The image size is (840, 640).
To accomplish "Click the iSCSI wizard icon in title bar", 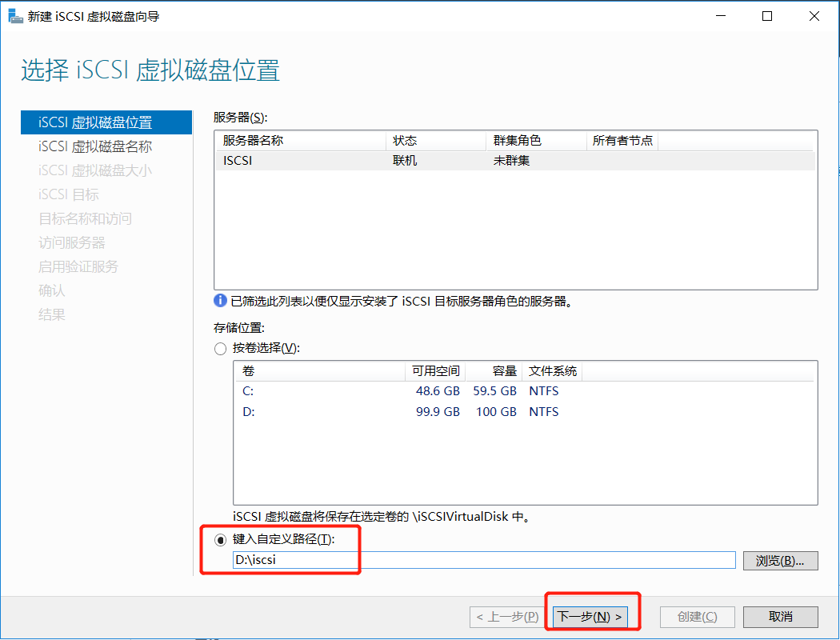I will pos(16,15).
